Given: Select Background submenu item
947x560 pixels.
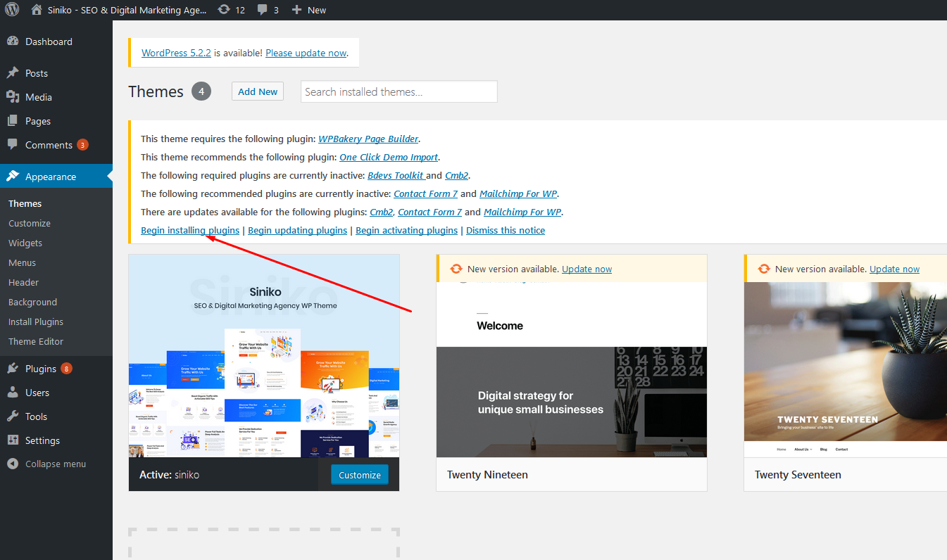Looking at the screenshot, I should [33, 302].
